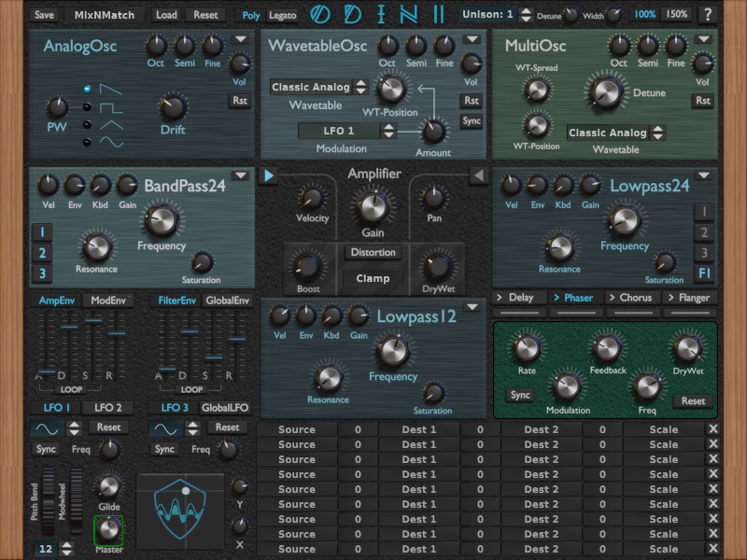Toggle the Distortion button on
747x560 pixels.
click(373, 252)
